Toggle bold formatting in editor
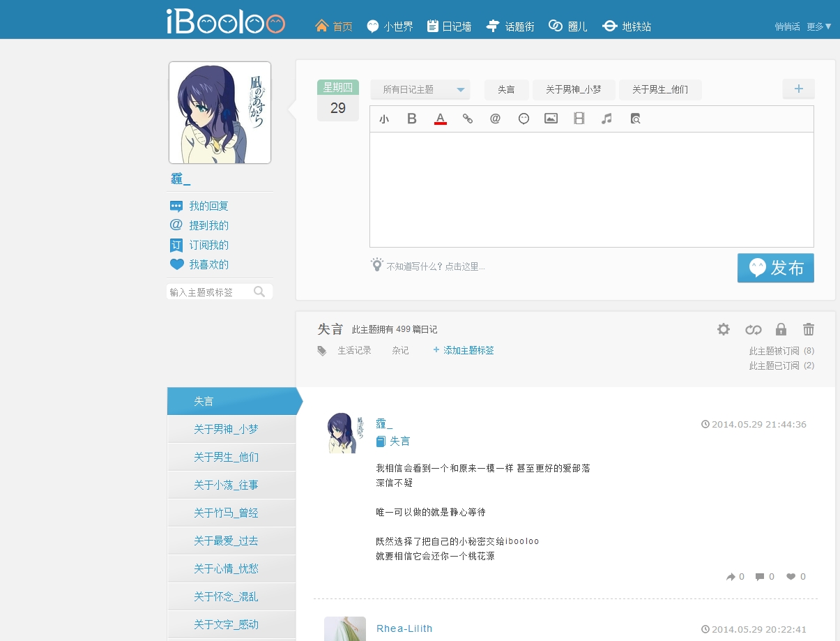840x641 pixels. pos(412,119)
